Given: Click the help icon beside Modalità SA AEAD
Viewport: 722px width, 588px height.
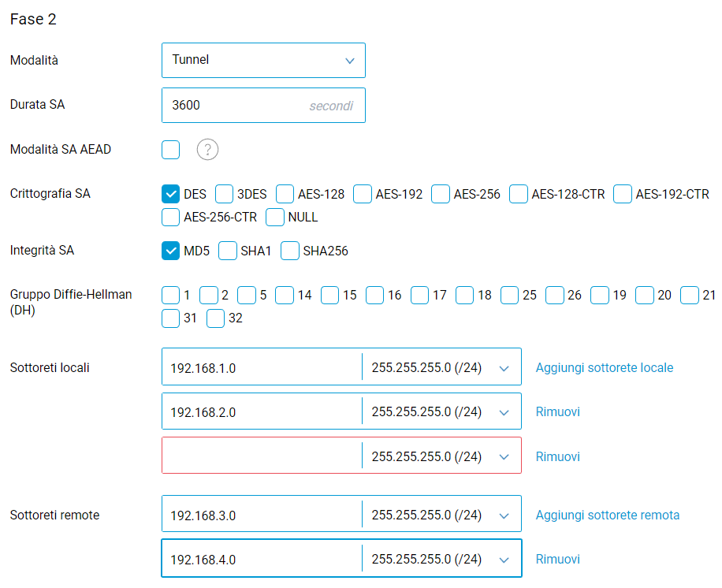Looking at the screenshot, I should (x=207, y=149).
